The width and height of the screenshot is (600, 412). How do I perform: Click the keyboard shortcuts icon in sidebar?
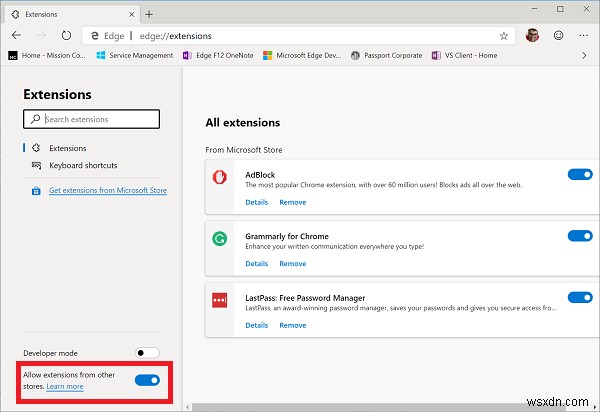36,165
